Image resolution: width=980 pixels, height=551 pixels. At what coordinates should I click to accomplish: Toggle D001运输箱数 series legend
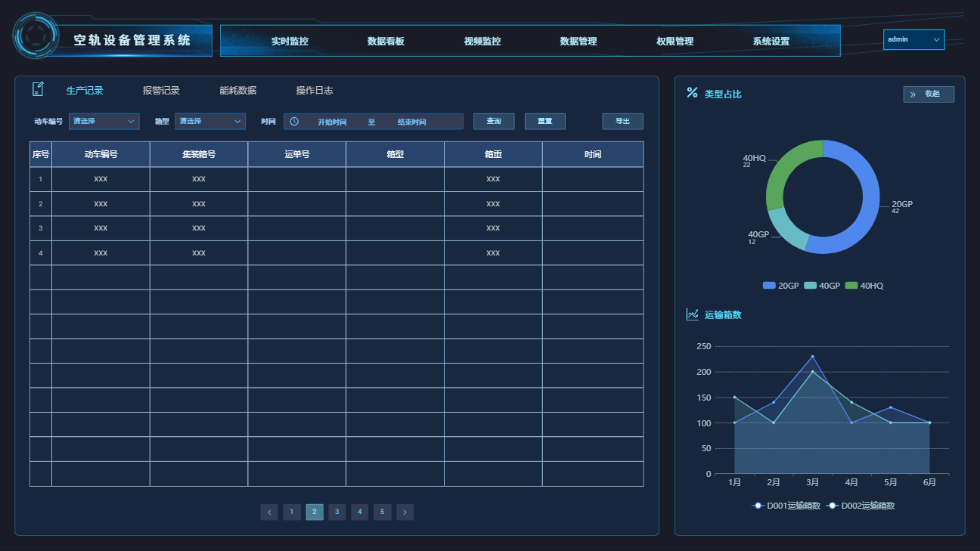pos(786,506)
